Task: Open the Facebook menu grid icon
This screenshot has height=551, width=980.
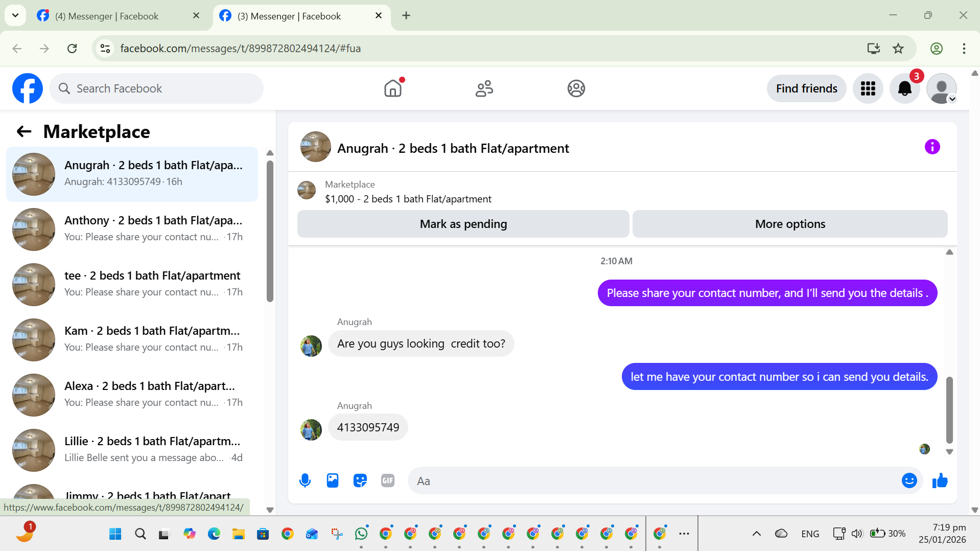Action: tap(868, 88)
